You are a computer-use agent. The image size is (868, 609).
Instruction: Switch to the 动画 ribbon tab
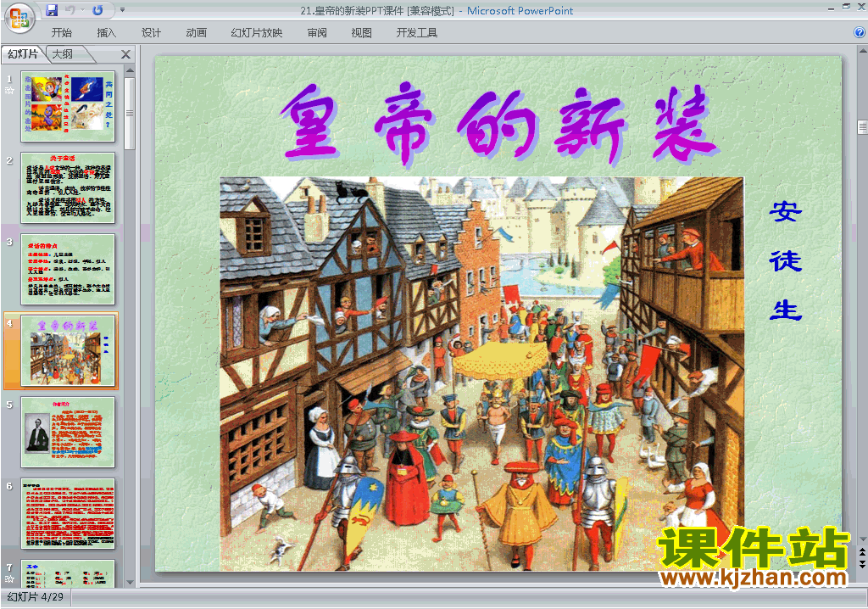[196, 33]
